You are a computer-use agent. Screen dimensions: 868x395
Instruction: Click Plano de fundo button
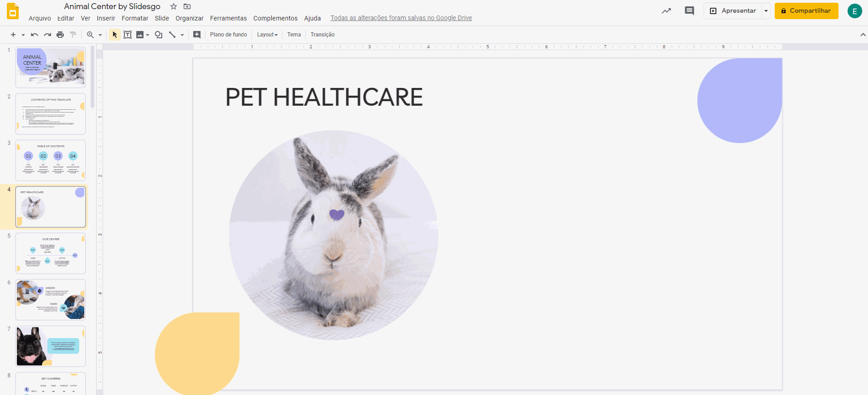pos(228,35)
